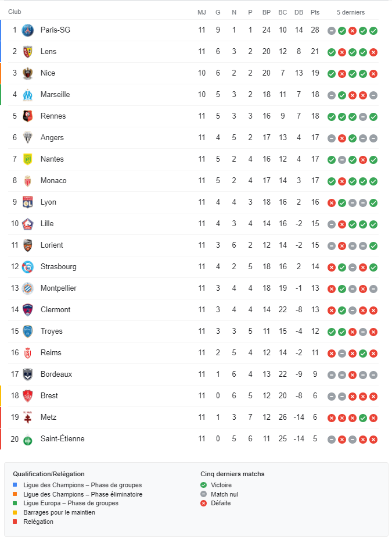This screenshot has height=539, width=392.
Task: Select the Nice team crest
Action: [x=27, y=73]
